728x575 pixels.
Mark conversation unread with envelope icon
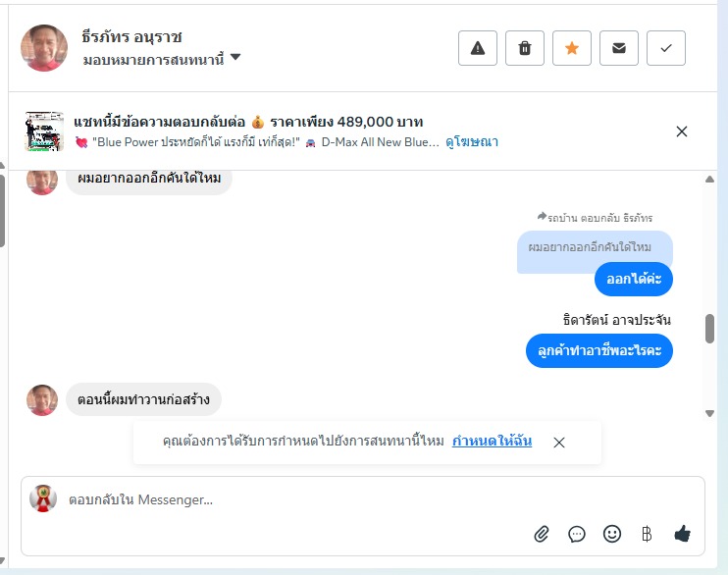coord(619,48)
